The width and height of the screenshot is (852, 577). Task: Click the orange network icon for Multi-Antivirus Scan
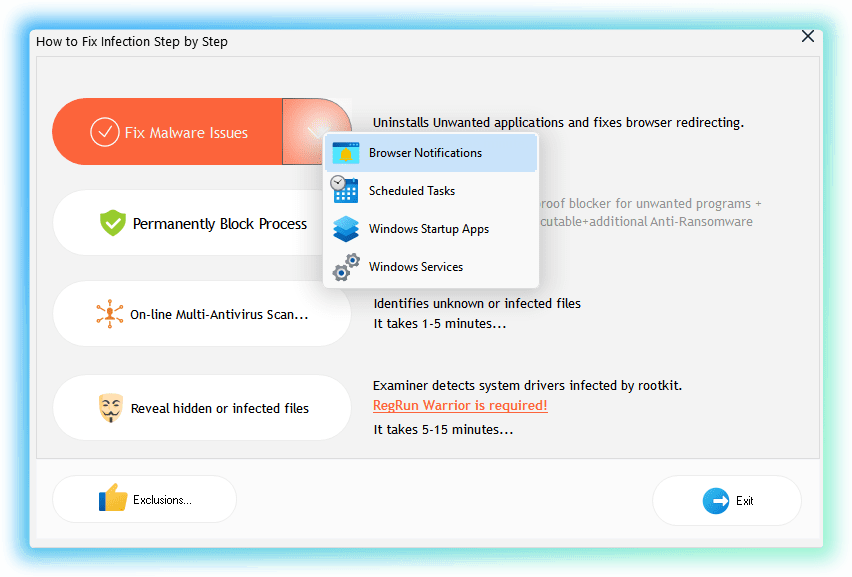click(110, 314)
